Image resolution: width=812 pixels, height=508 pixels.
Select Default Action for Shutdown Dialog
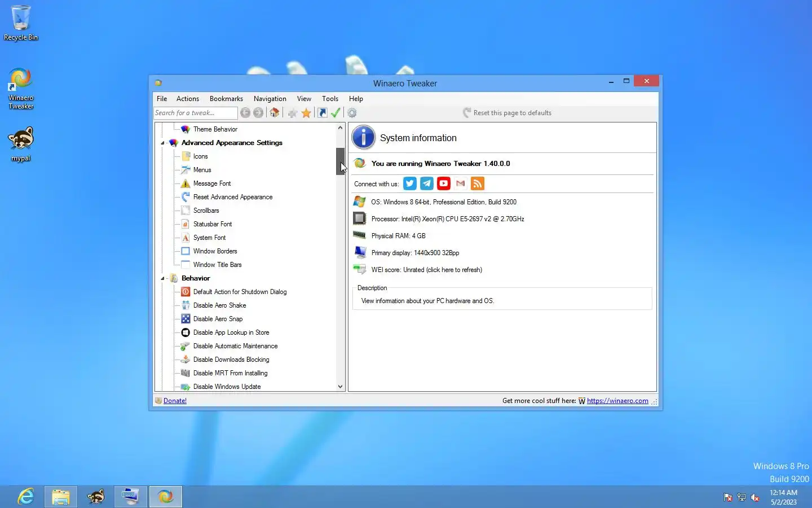(240, 292)
